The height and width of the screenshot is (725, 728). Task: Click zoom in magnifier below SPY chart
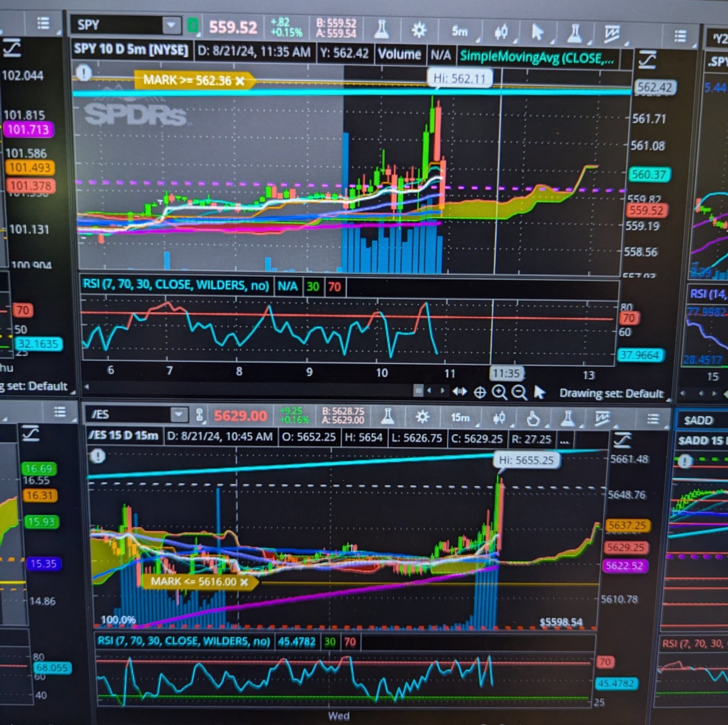[x=499, y=392]
